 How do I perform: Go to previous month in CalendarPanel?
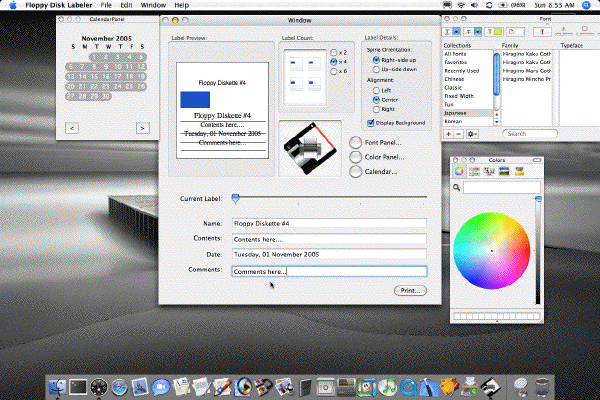tap(72, 128)
